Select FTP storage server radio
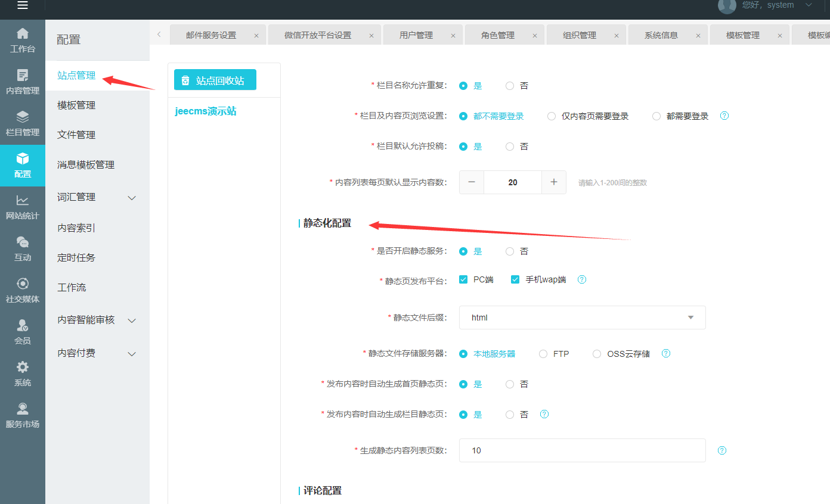Image resolution: width=830 pixels, height=504 pixels. click(543, 354)
